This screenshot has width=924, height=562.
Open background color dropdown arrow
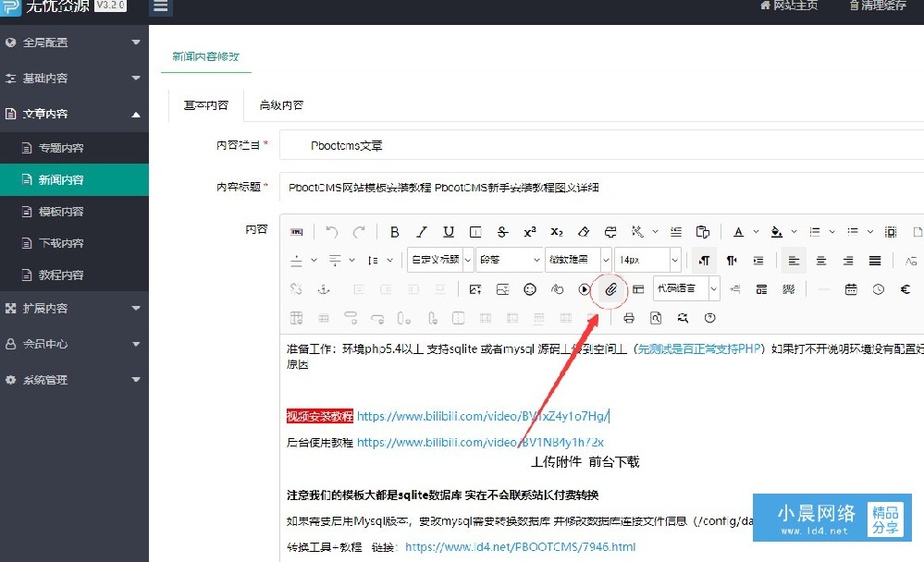pyautogui.click(x=794, y=232)
